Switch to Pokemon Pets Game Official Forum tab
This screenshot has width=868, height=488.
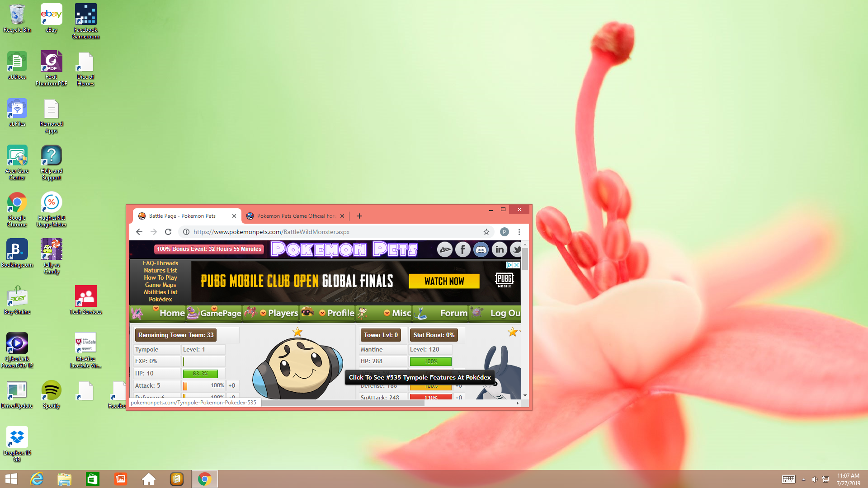click(x=294, y=216)
